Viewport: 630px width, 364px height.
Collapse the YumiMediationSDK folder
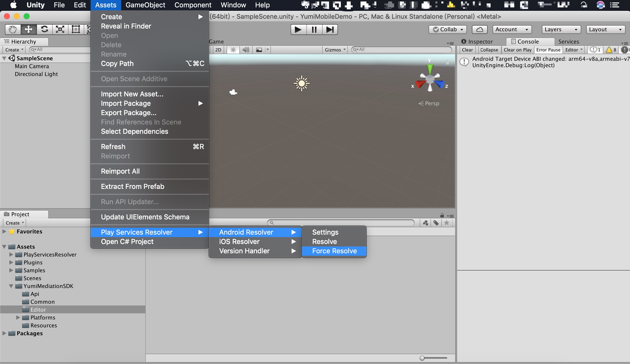[11, 286]
